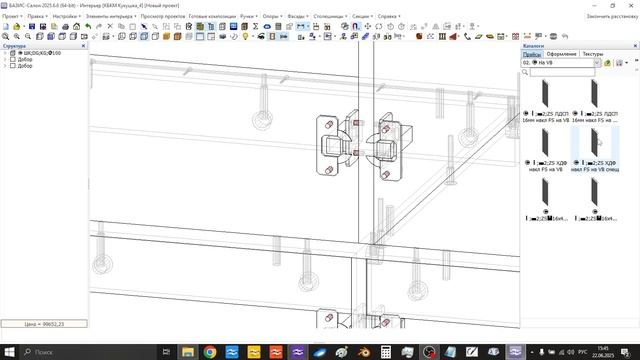
Task: Switch to the Оформление tab
Action: (561, 54)
